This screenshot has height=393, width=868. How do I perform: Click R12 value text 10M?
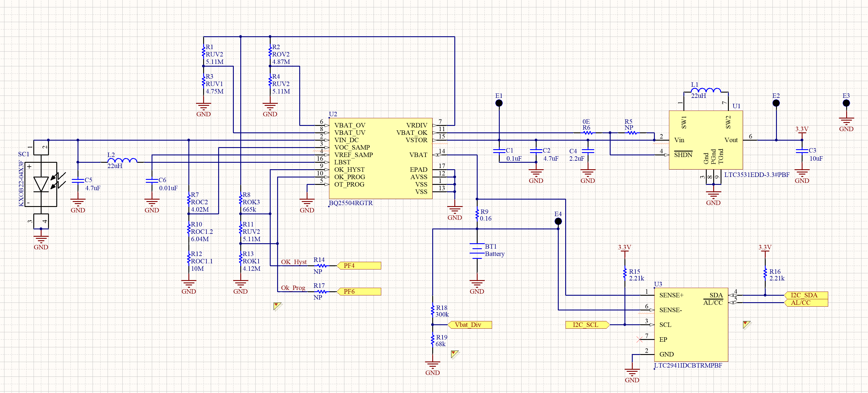coord(198,269)
